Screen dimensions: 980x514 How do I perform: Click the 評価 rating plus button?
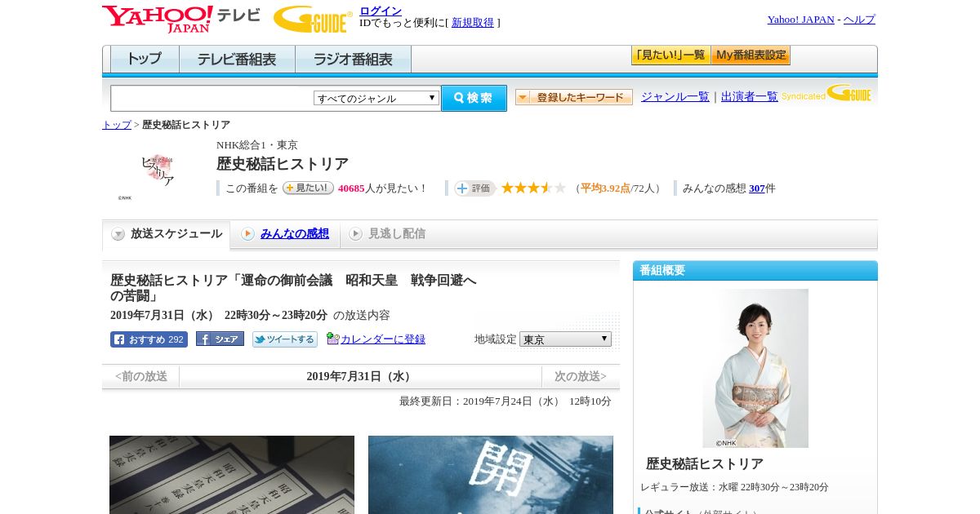[x=474, y=188]
